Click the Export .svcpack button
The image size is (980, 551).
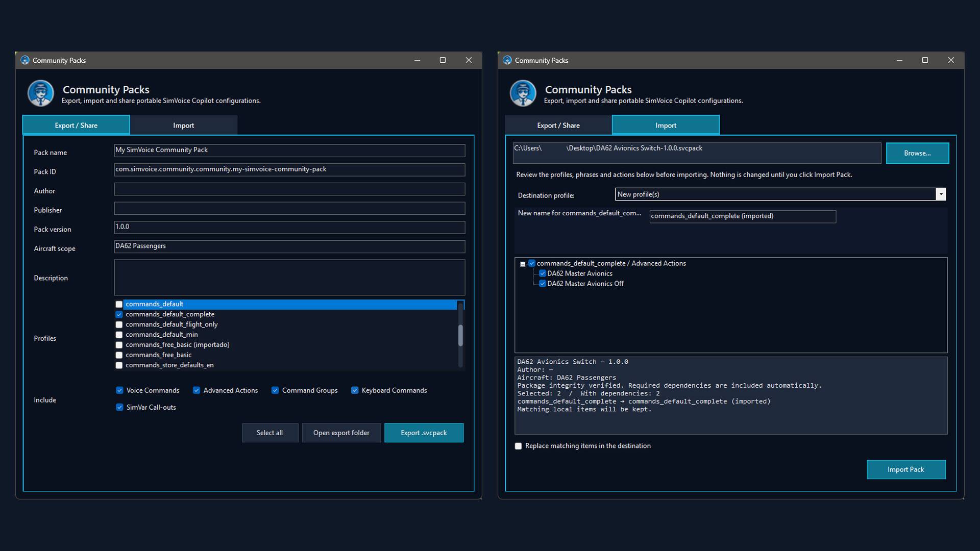pos(424,433)
